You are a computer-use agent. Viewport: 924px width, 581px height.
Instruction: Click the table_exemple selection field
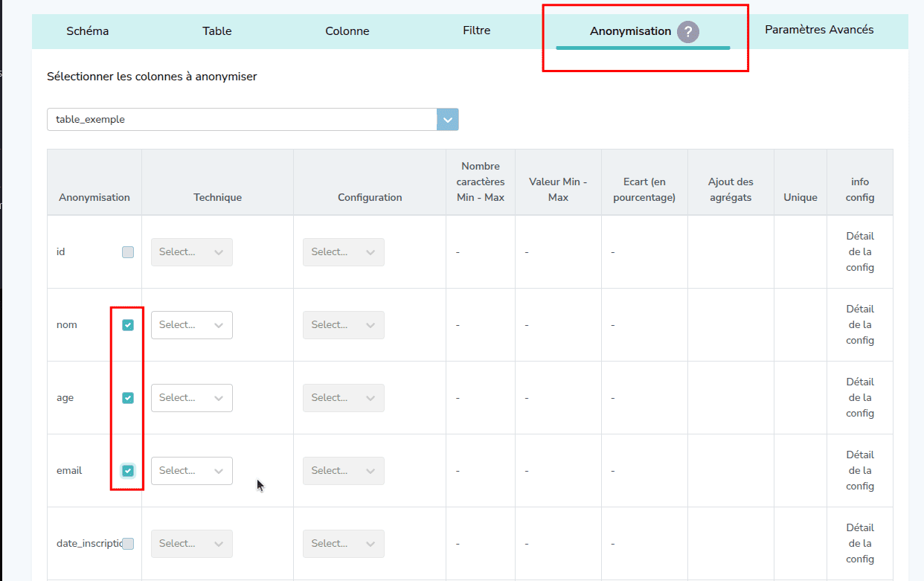[242, 120]
